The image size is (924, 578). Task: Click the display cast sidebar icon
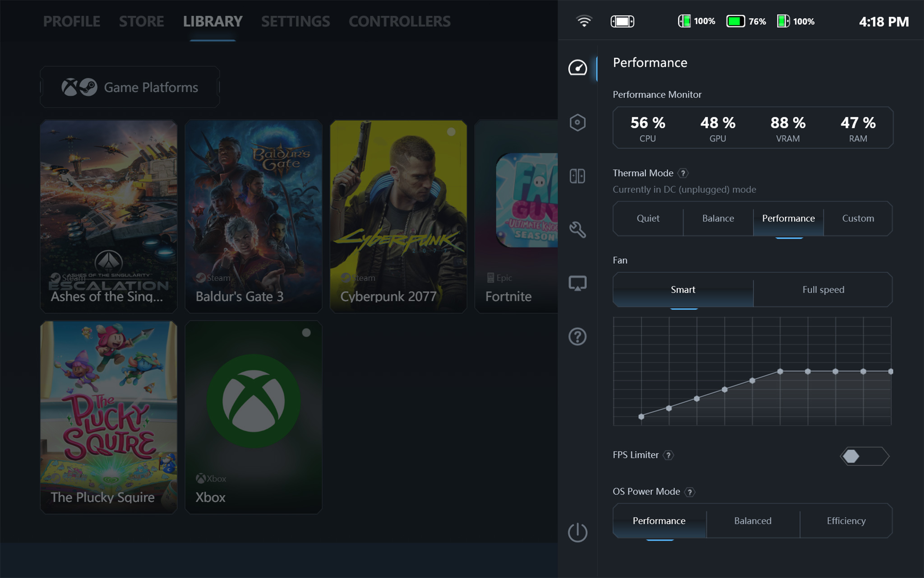(x=577, y=283)
